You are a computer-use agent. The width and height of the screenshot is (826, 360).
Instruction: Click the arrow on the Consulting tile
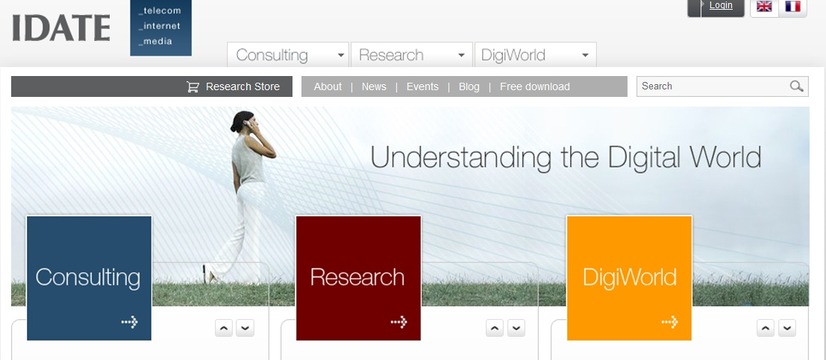click(130, 322)
